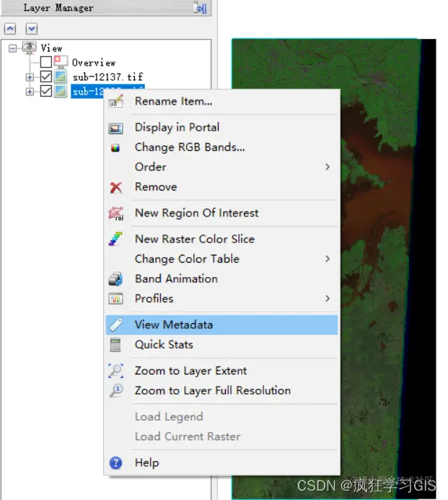Open View Metadata from context menu
448x500 pixels.
coord(221,325)
